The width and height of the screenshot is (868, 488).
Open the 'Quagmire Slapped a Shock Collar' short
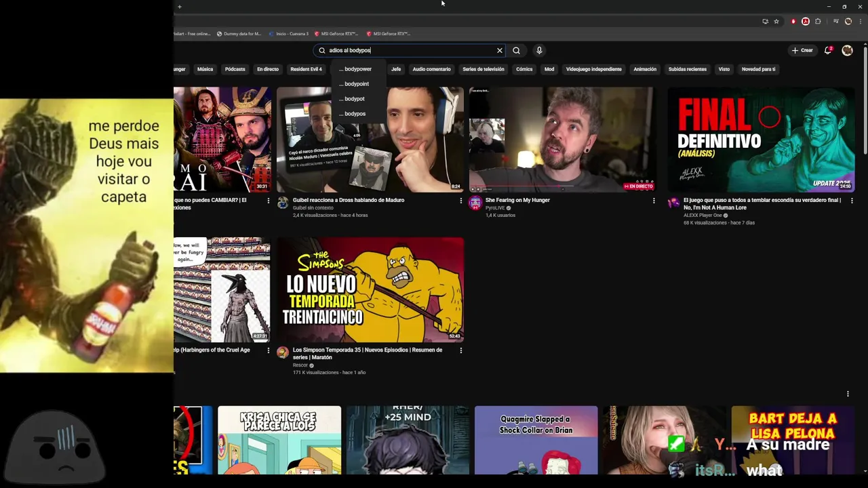[x=536, y=441]
